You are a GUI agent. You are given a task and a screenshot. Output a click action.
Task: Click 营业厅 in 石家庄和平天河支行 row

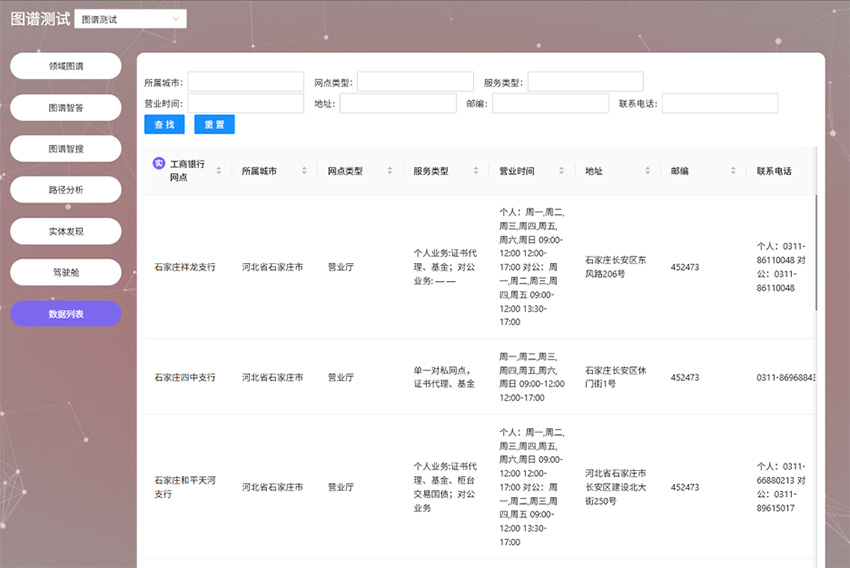[340, 487]
